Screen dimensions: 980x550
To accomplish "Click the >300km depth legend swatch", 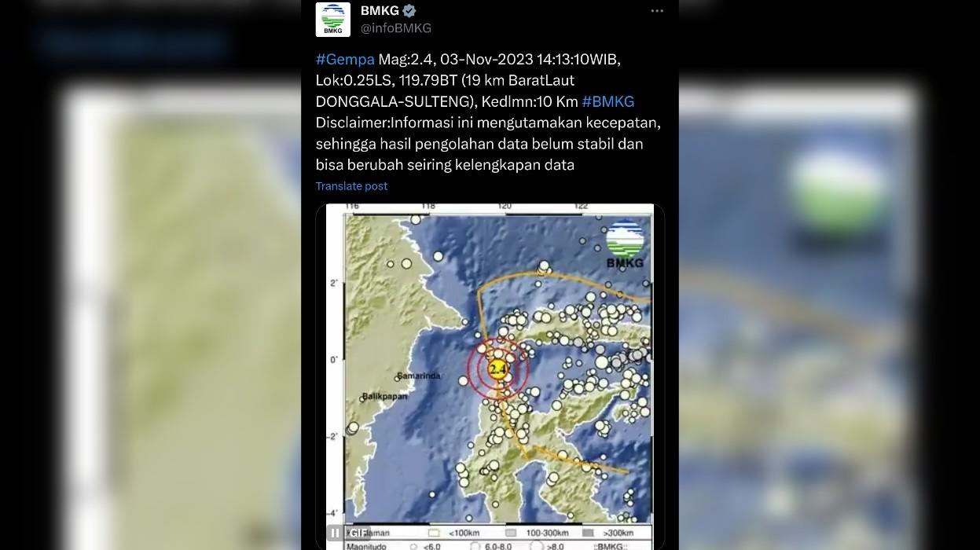I will (587, 533).
